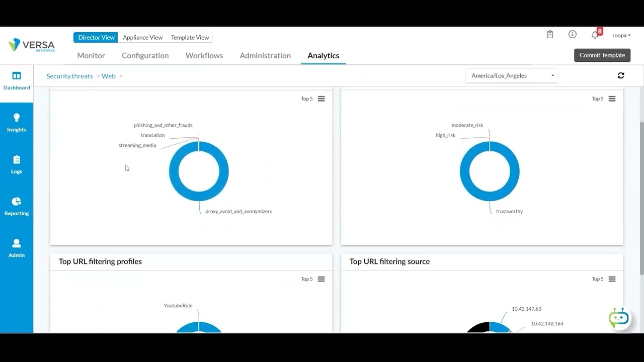Image resolution: width=644 pixels, height=362 pixels.
Task: Open the Monitor tab
Action: [91, 55]
